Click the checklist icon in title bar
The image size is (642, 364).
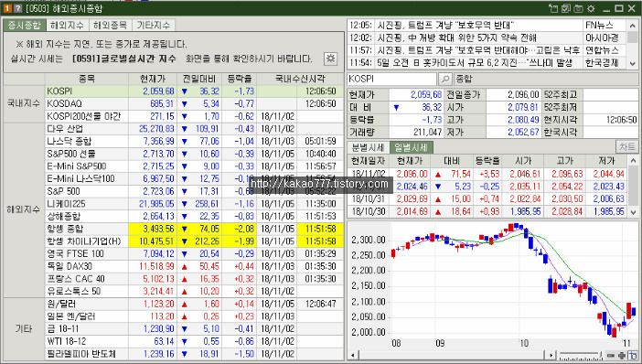click(x=566, y=8)
